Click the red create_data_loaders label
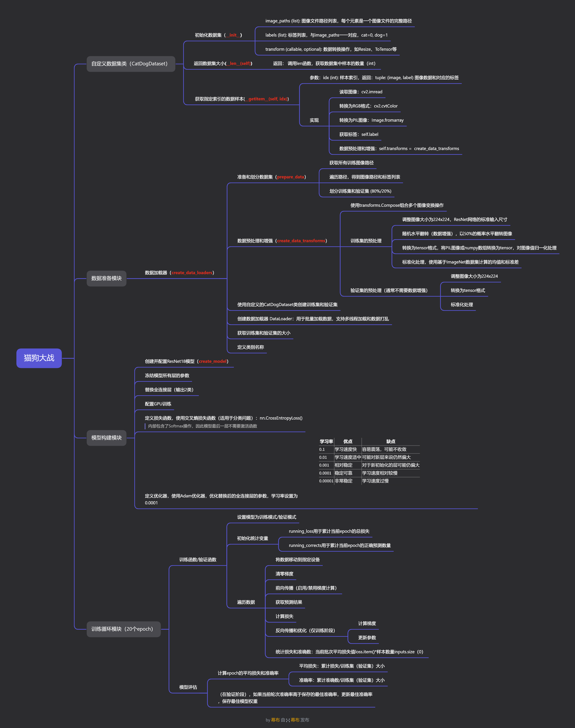The height and width of the screenshot is (728, 575). pyautogui.click(x=192, y=273)
